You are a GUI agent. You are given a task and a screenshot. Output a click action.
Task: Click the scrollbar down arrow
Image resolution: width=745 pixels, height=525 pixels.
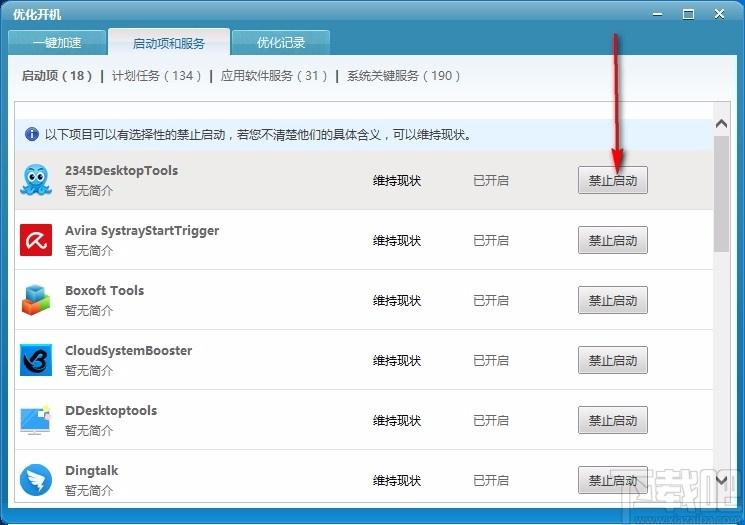coord(721,480)
